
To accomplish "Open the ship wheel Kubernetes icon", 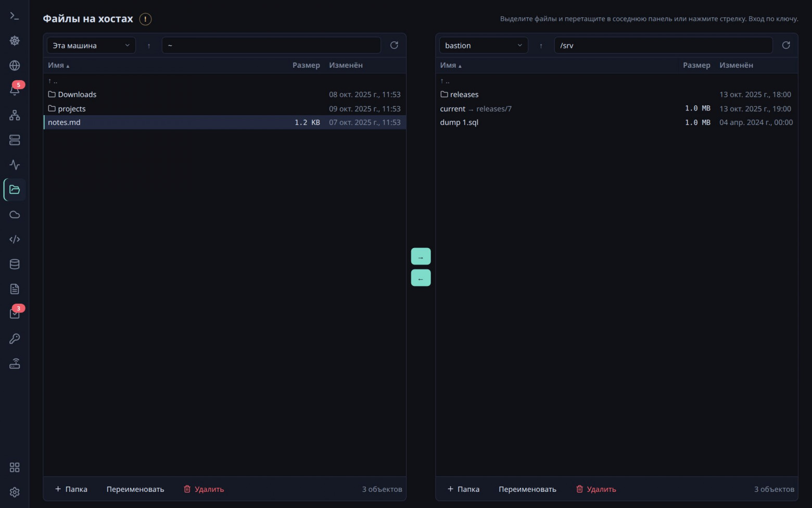I will point(15,41).
